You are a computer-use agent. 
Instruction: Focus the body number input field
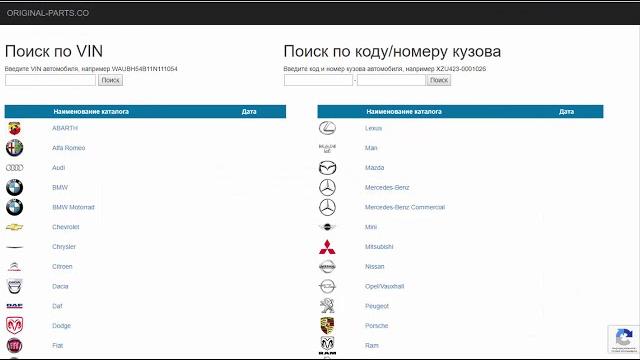[x=391, y=80]
